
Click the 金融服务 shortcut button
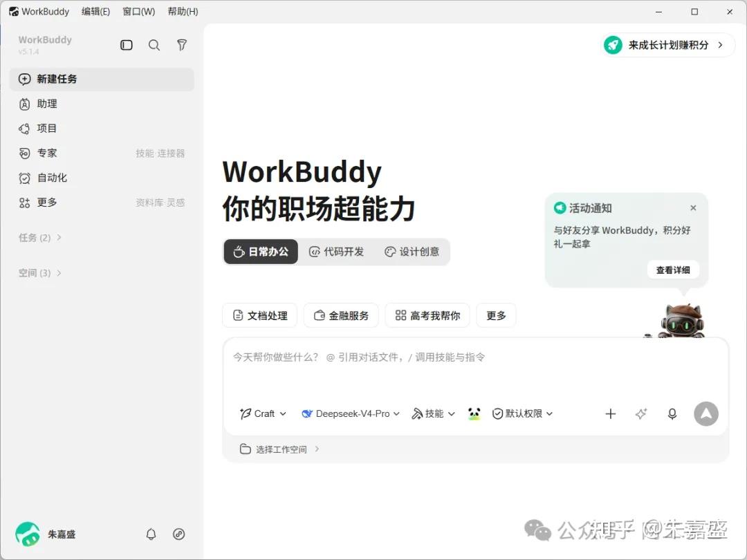click(x=341, y=316)
